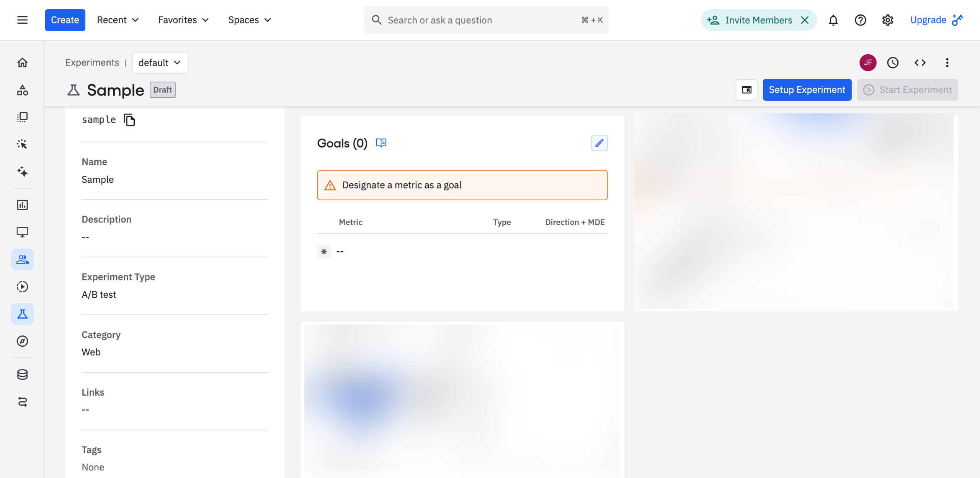Viewport: 980px width, 478px height.
Task: Expand the default project dropdown
Action: tap(160, 62)
